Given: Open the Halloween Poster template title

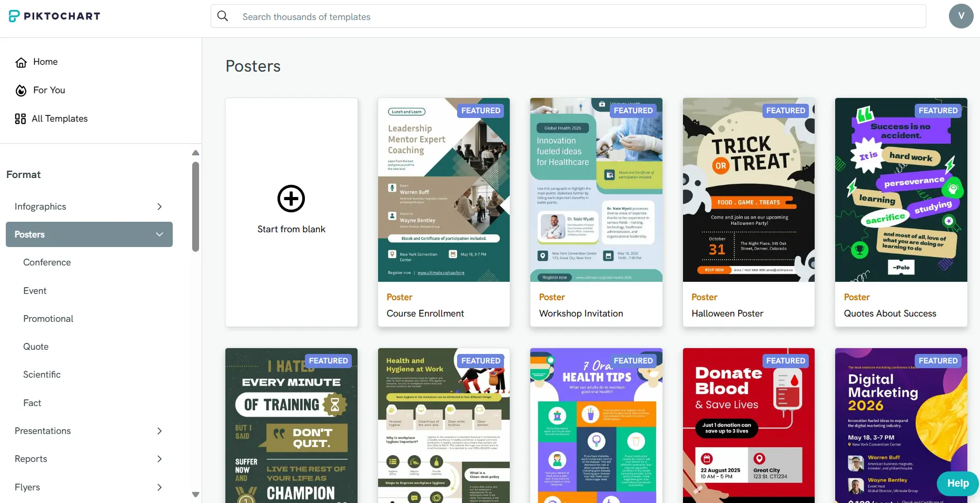Looking at the screenshot, I should click(x=727, y=313).
